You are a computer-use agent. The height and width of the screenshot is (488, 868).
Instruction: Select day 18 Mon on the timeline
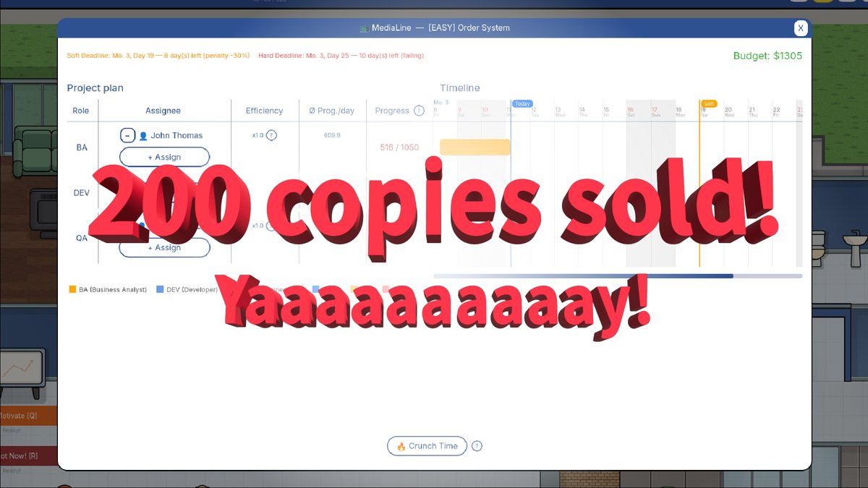679,112
